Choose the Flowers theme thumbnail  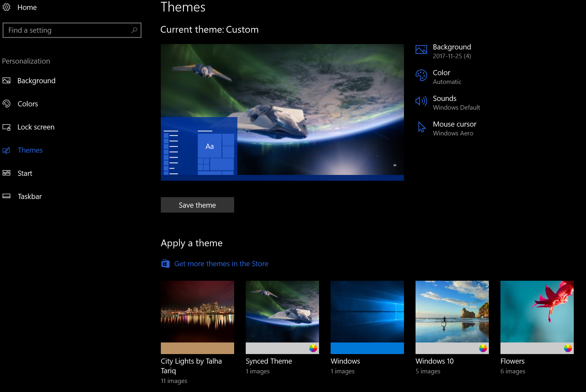(537, 311)
